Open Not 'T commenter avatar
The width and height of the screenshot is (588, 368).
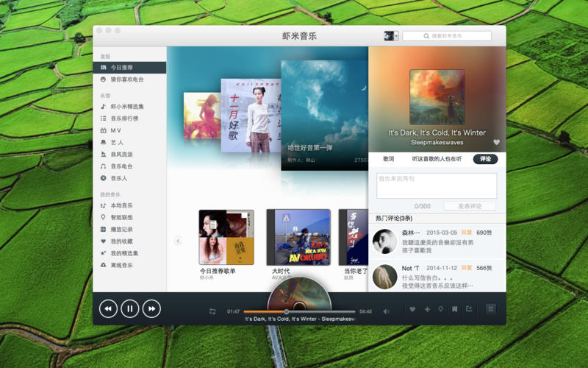click(384, 277)
